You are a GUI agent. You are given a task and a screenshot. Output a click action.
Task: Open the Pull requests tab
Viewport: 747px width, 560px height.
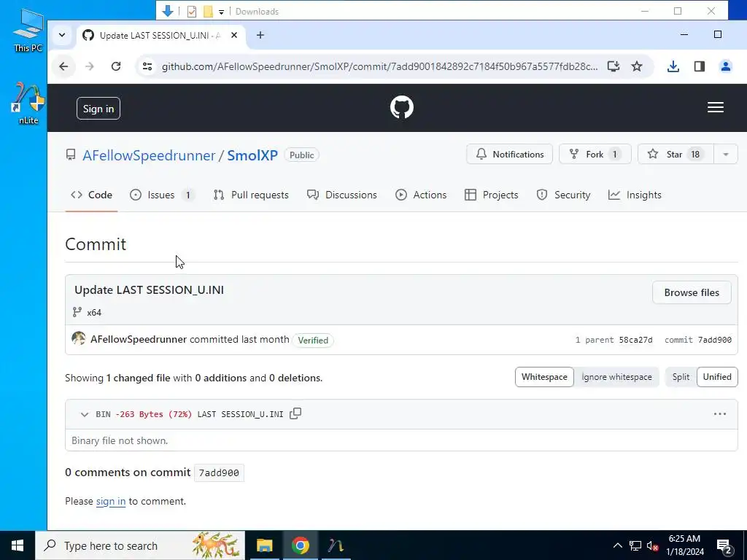251,195
